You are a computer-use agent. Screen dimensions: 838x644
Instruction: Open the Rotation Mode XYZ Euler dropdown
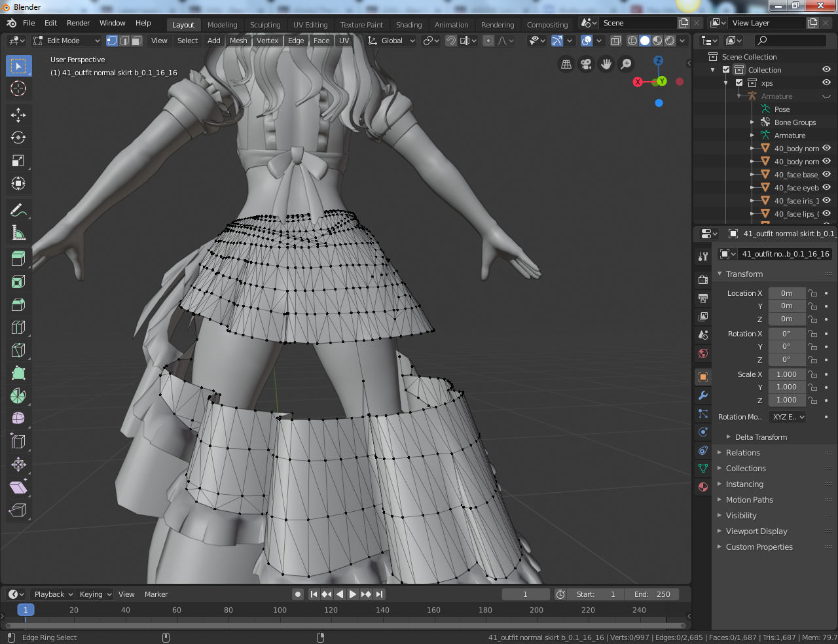point(788,417)
